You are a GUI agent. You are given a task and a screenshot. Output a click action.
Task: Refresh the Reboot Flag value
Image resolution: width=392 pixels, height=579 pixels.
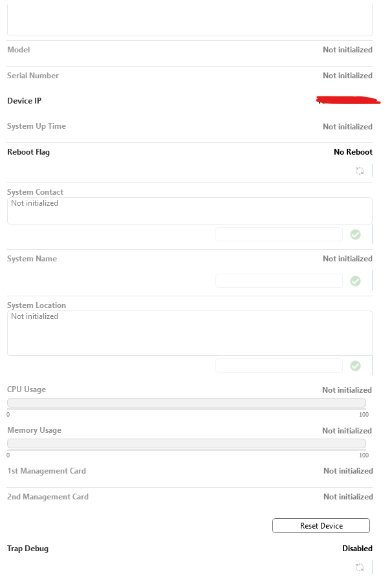tap(360, 171)
